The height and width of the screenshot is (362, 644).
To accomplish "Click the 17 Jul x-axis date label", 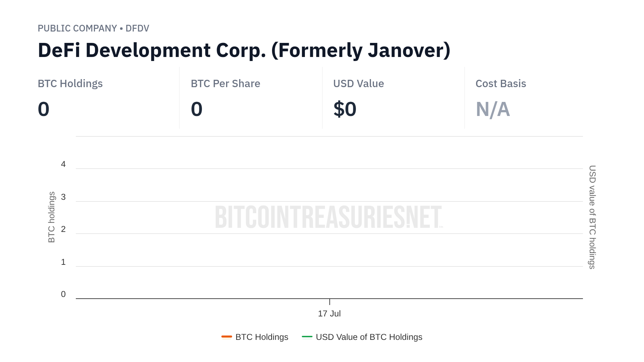I will (x=329, y=313).
